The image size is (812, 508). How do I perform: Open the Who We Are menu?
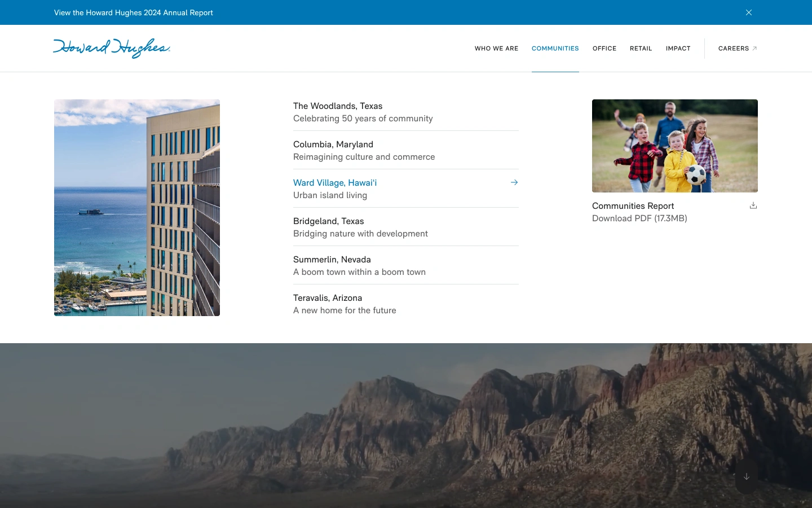point(496,49)
